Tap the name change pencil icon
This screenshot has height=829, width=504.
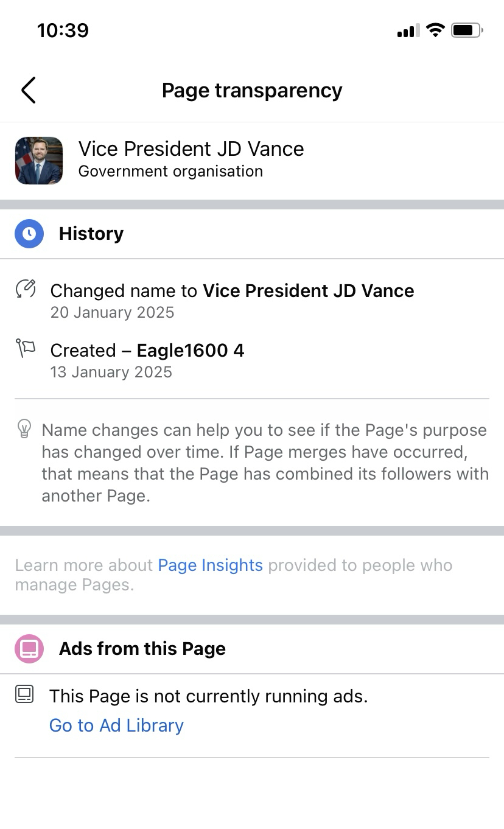(x=26, y=289)
